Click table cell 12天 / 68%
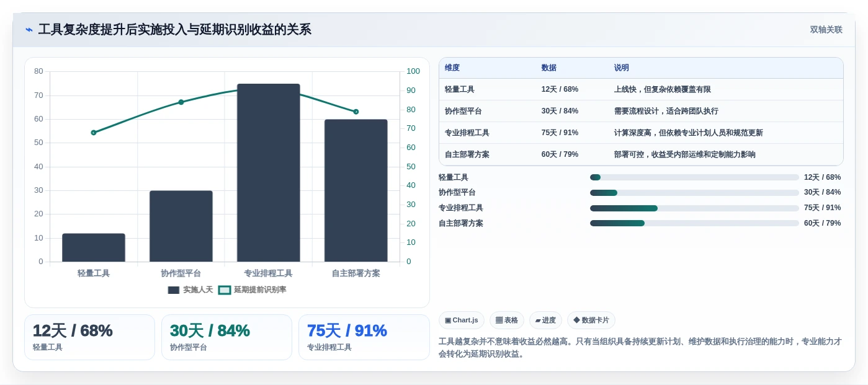Viewport: 868px width, 385px height. coord(560,90)
